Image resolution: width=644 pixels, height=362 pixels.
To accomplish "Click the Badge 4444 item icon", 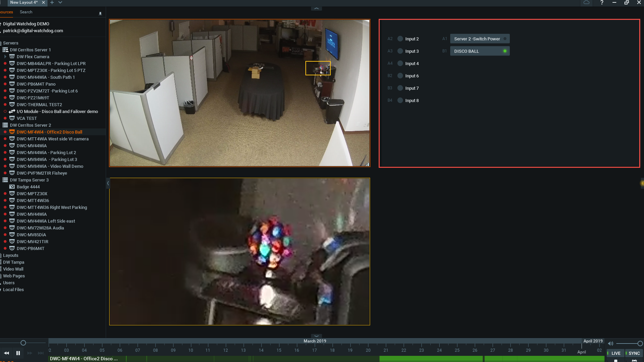I will pyautogui.click(x=12, y=187).
